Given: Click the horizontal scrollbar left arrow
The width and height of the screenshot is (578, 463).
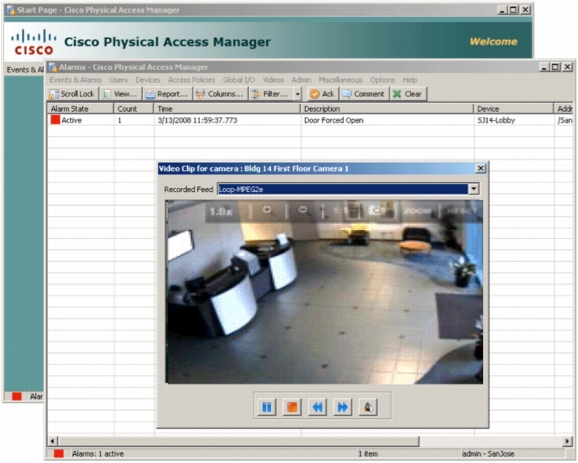Looking at the screenshot, I should (x=52, y=441).
